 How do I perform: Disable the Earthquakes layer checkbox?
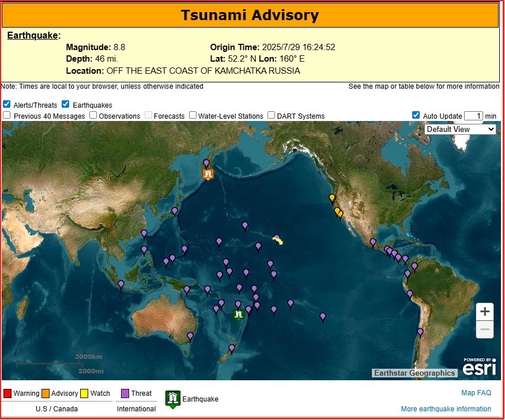tap(66, 105)
